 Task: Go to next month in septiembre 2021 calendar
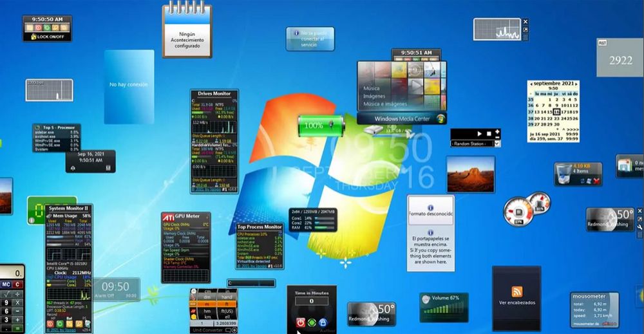[x=576, y=84]
